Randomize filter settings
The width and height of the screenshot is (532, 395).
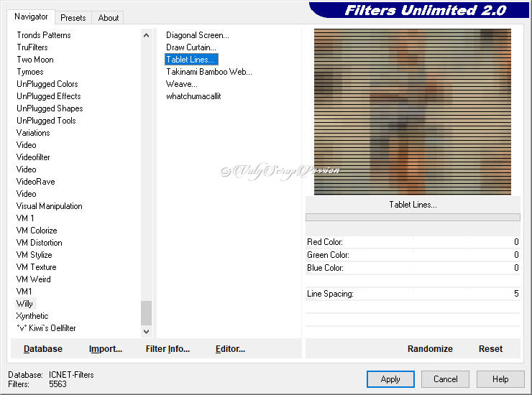coord(430,348)
